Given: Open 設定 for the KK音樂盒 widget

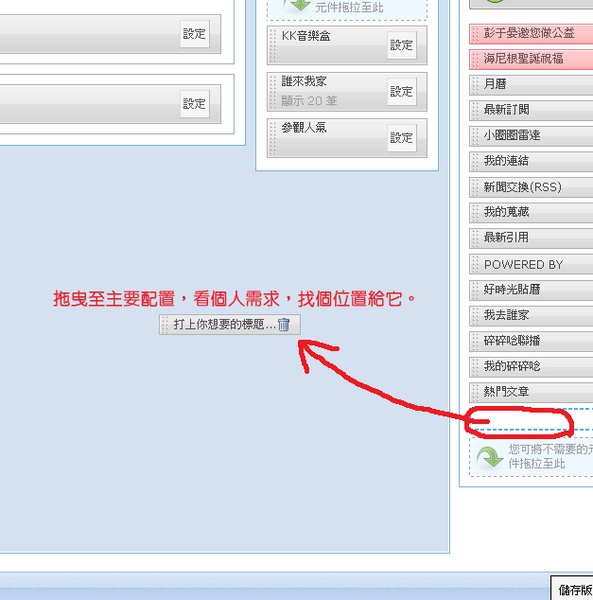Looking at the screenshot, I should [x=401, y=45].
